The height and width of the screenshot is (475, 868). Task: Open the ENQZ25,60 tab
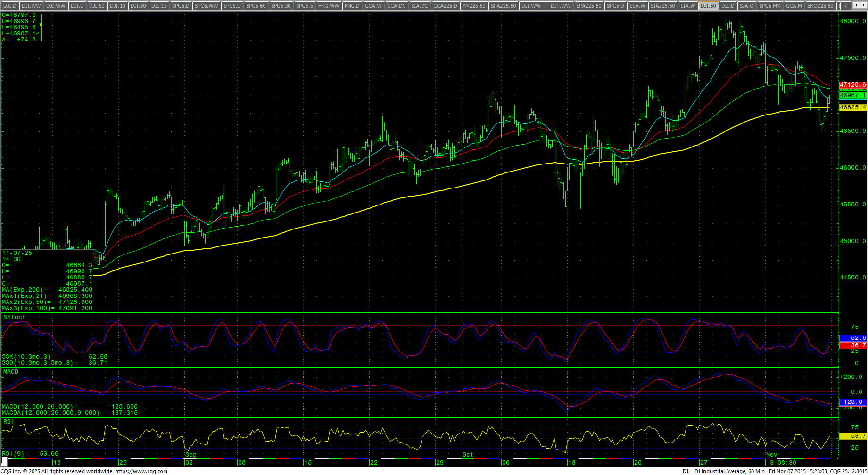click(x=820, y=6)
